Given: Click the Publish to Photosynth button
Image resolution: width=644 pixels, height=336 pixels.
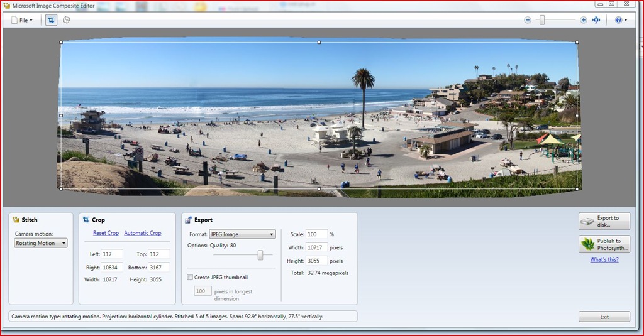Looking at the screenshot, I should click(604, 244).
